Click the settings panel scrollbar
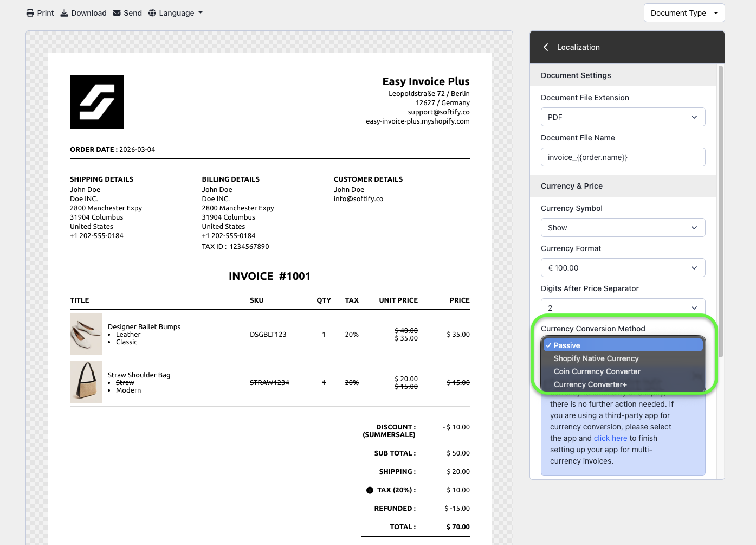The height and width of the screenshot is (545, 756). click(720, 211)
